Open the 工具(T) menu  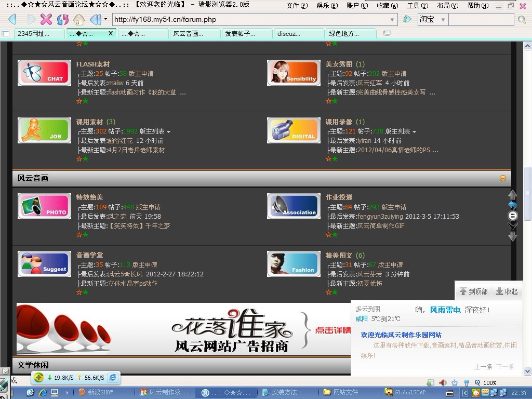pyautogui.click(x=418, y=5)
